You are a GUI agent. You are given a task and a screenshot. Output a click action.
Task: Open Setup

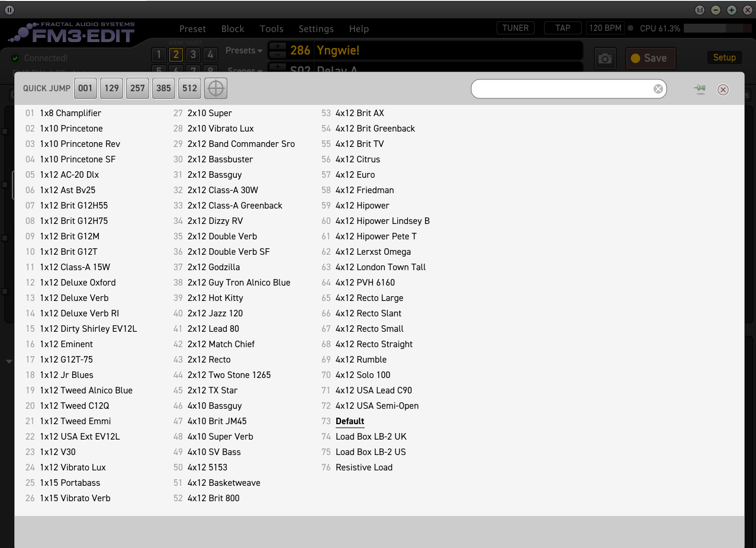click(724, 57)
